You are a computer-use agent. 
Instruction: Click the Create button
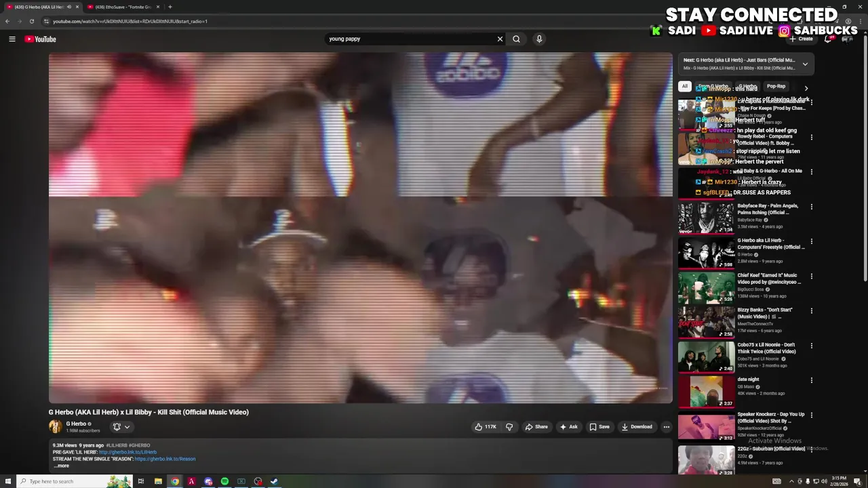coord(801,39)
